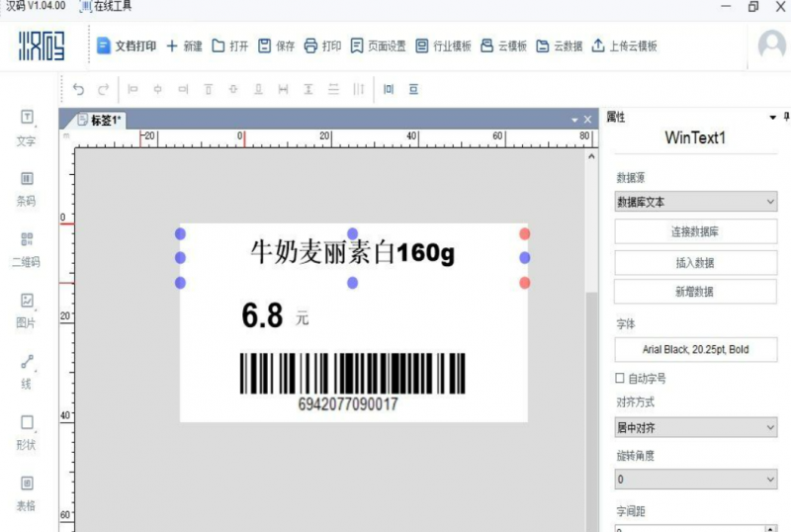Open 页面设置 page setup
791x532 pixels.
379,45
